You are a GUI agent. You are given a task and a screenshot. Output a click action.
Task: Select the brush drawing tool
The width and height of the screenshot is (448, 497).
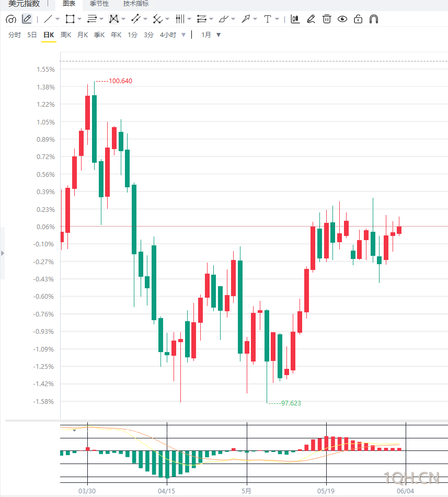[224, 19]
